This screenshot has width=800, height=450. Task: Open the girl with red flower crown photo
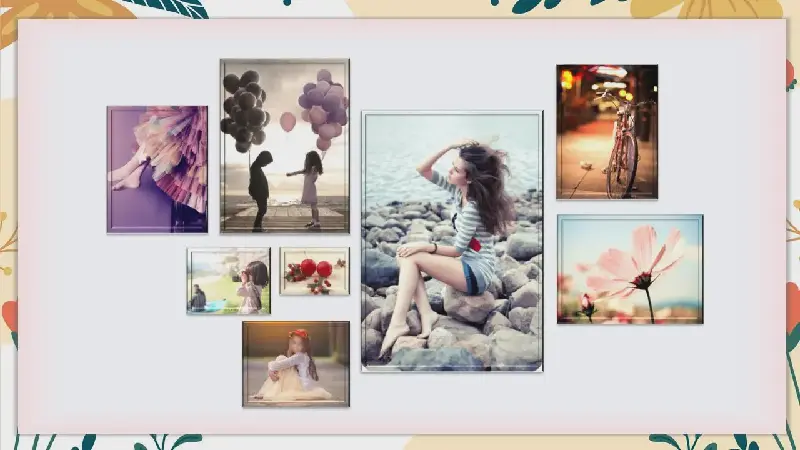pyautogui.click(x=296, y=364)
